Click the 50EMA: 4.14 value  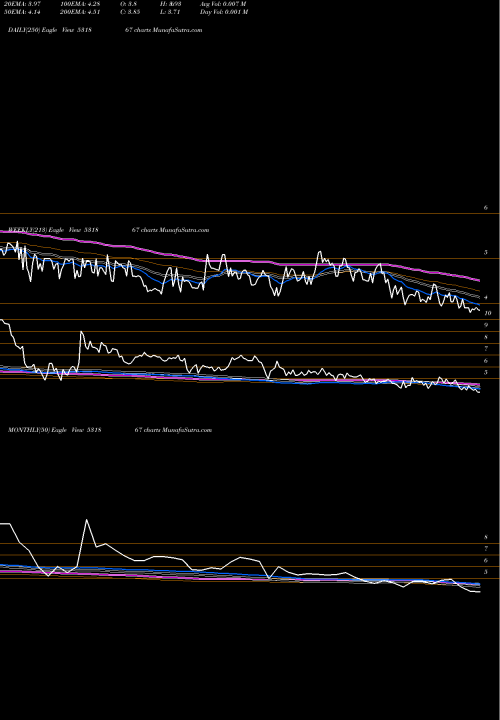coord(22,12)
